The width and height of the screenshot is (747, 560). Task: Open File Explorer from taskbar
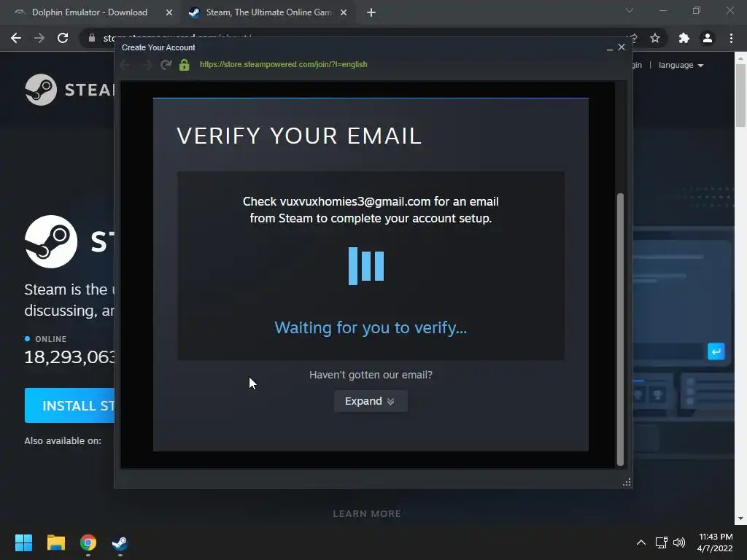click(x=55, y=542)
